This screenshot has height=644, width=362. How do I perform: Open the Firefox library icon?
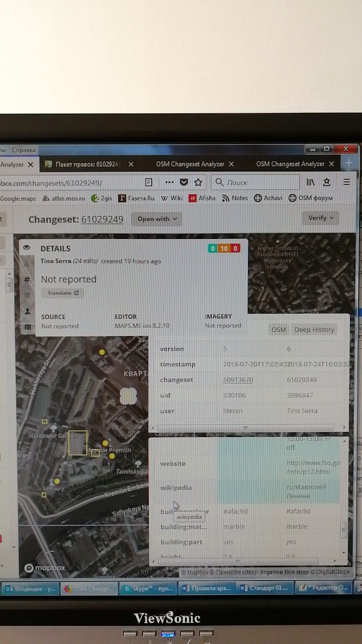click(310, 182)
